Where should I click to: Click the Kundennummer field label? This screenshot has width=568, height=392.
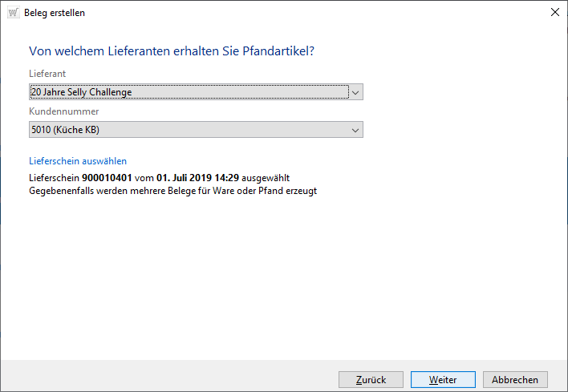pos(64,111)
